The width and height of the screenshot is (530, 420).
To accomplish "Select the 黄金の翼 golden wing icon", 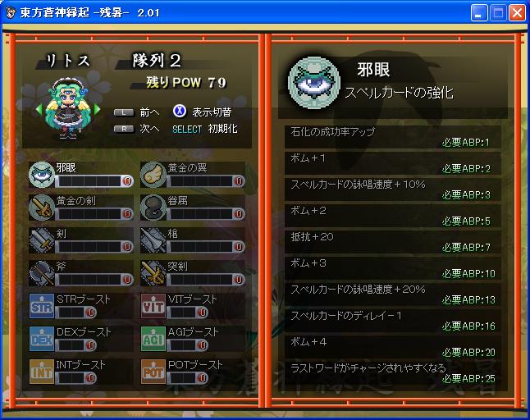I will (x=153, y=175).
